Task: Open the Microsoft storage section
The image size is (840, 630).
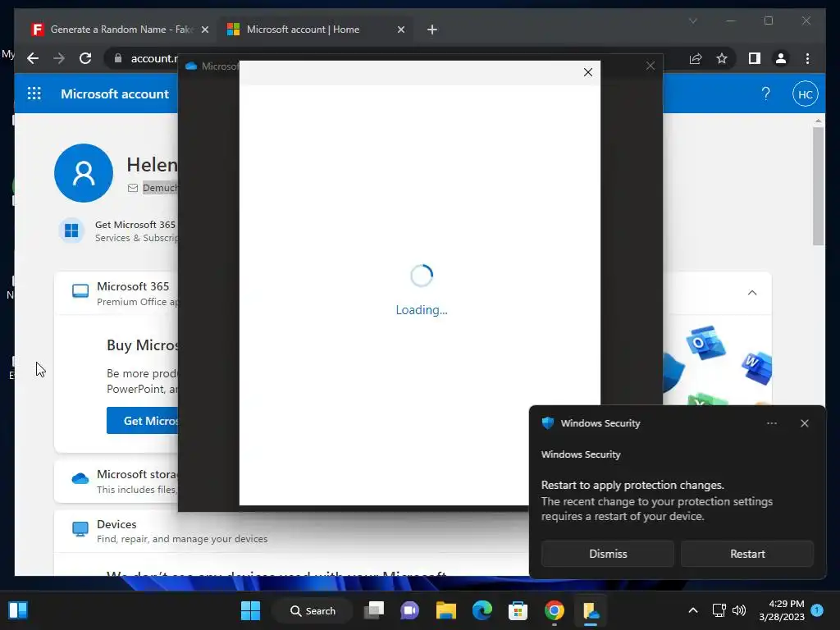Action: click(116, 481)
